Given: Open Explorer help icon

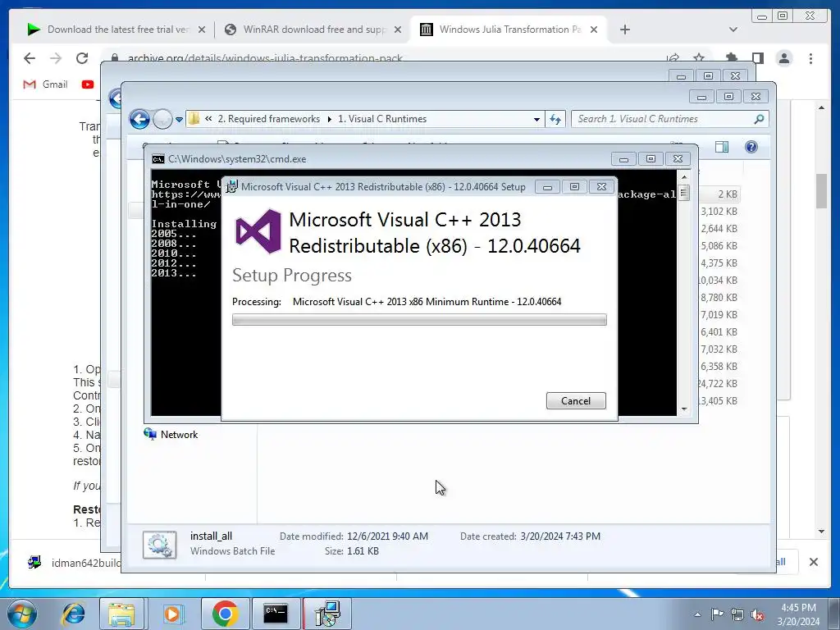Looking at the screenshot, I should tap(751, 147).
